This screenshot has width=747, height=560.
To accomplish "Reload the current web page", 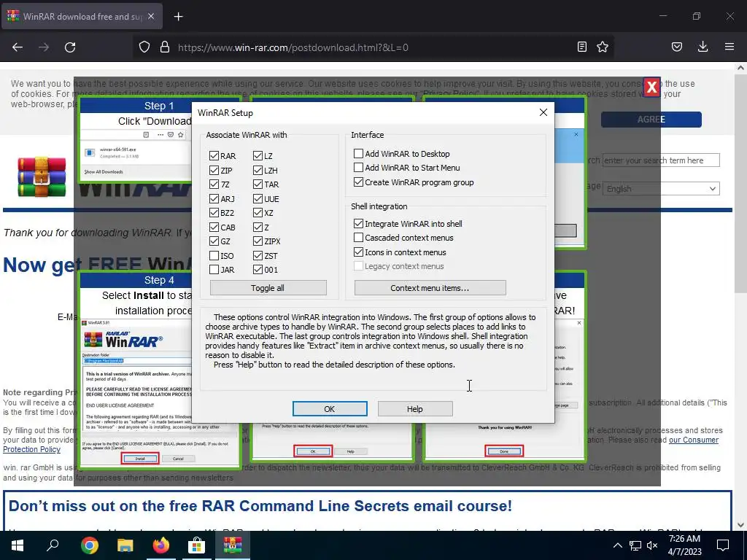I will pos(70,47).
